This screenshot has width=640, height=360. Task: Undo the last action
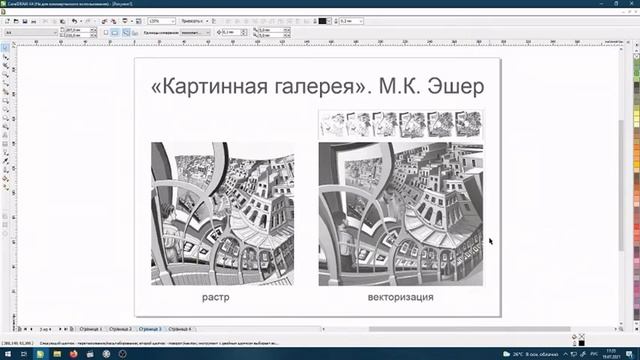coord(74,21)
